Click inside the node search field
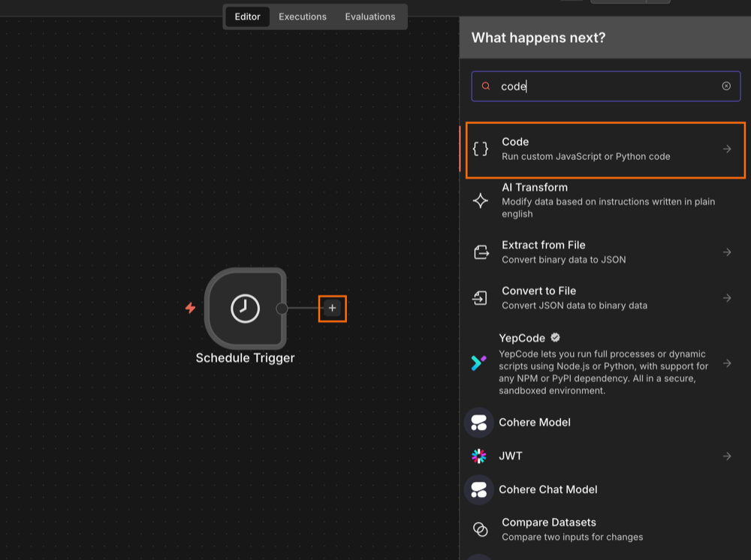751x560 pixels. coord(601,86)
